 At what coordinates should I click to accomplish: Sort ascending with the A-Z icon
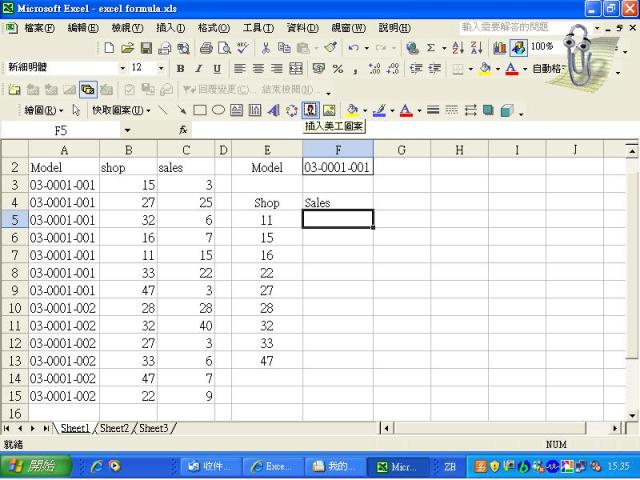click(x=459, y=48)
